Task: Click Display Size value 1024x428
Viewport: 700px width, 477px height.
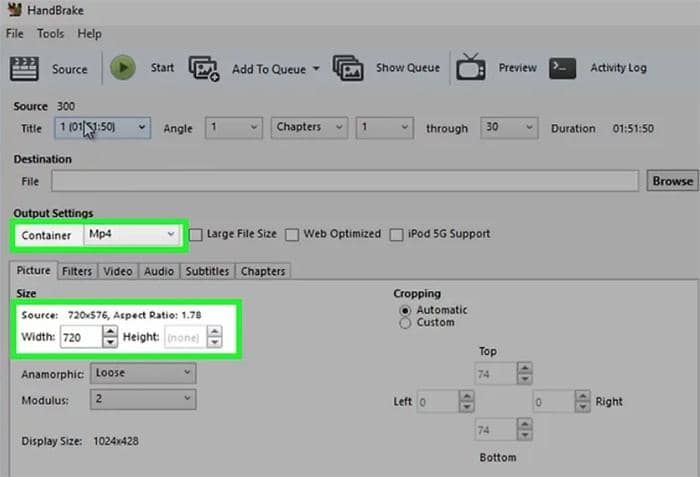Action: coord(116,441)
